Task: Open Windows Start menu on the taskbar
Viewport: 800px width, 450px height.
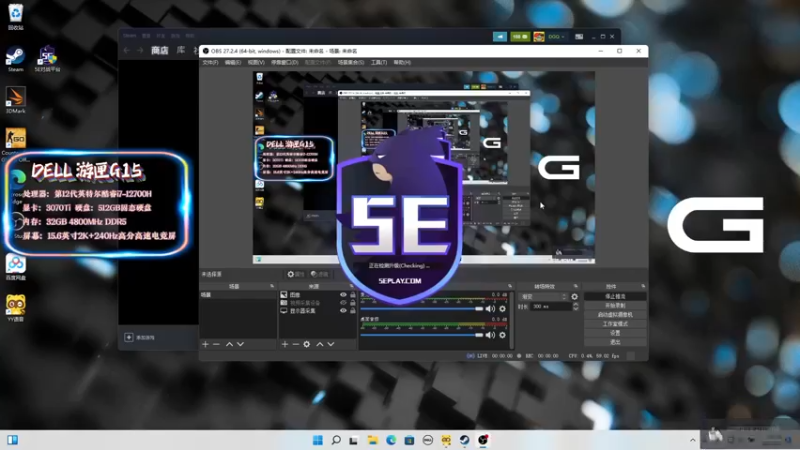Action: [317, 440]
